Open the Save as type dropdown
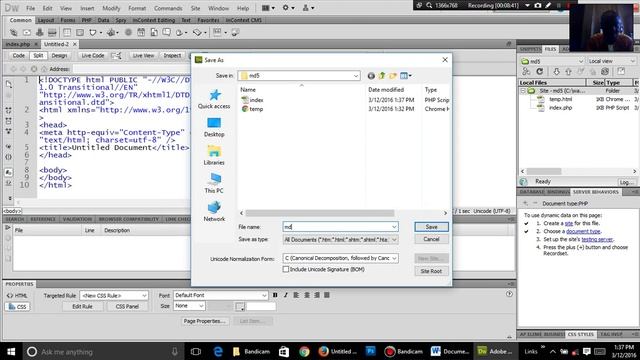This screenshot has height=360, width=640. click(394, 240)
